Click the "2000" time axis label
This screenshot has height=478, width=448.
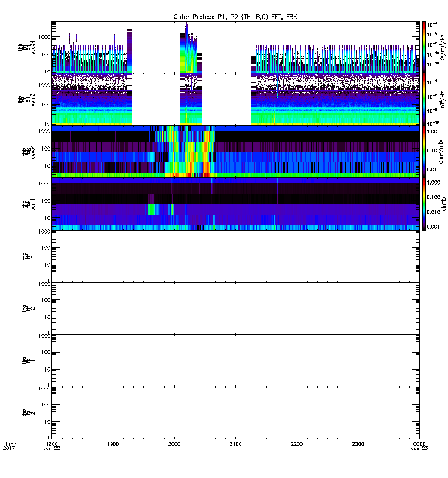174,444
